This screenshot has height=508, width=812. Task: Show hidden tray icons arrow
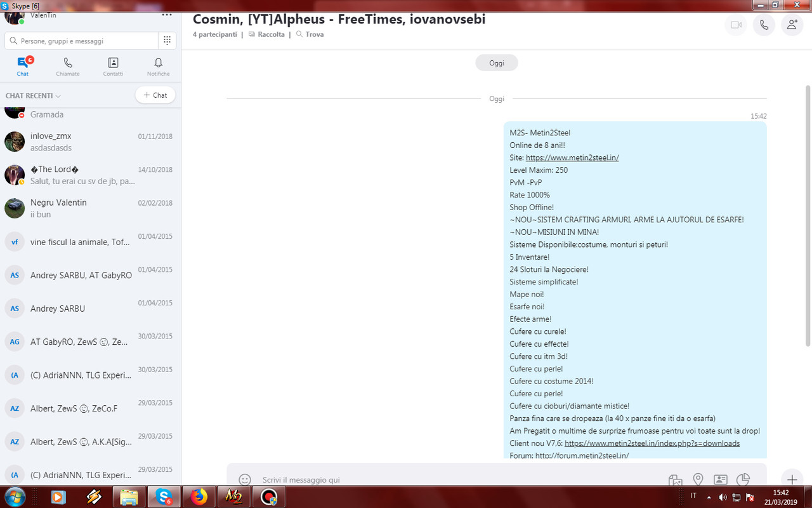click(709, 497)
